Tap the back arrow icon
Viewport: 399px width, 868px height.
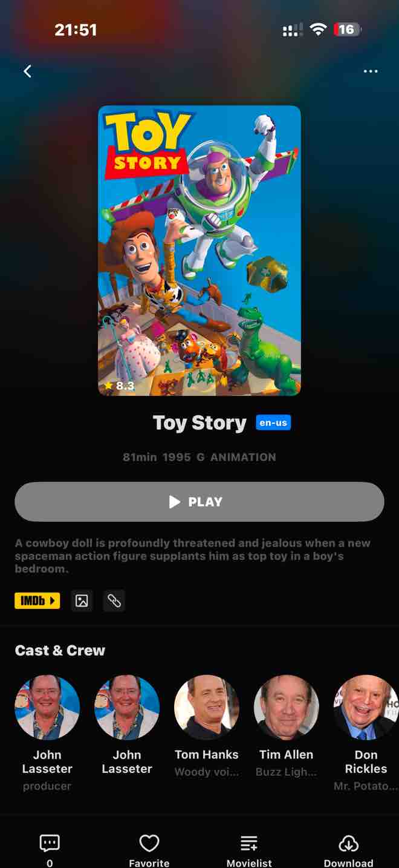(x=27, y=71)
